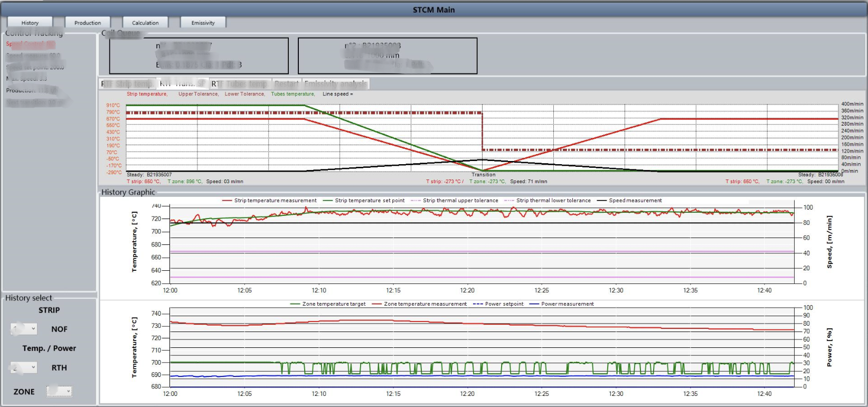Click 'Zone temperature measurement' legend entry
The width and height of the screenshot is (868, 407).
click(420, 304)
